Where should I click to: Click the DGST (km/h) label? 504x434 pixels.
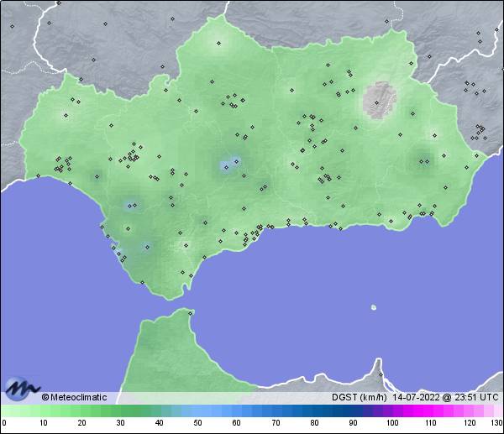[x=358, y=397]
